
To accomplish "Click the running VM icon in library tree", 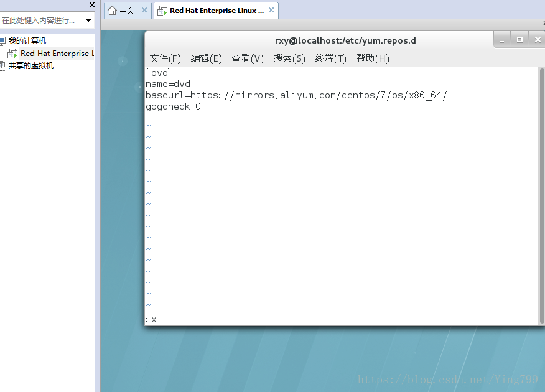I will pos(12,54).
